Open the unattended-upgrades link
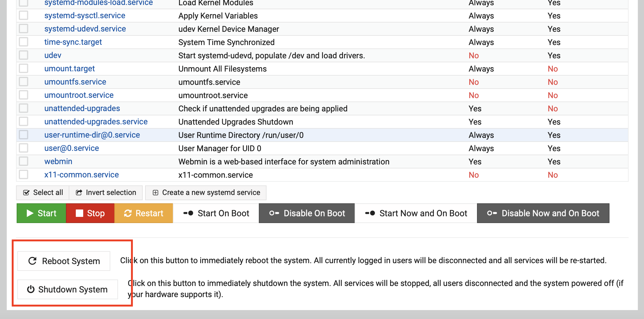 tap(82, 109)
